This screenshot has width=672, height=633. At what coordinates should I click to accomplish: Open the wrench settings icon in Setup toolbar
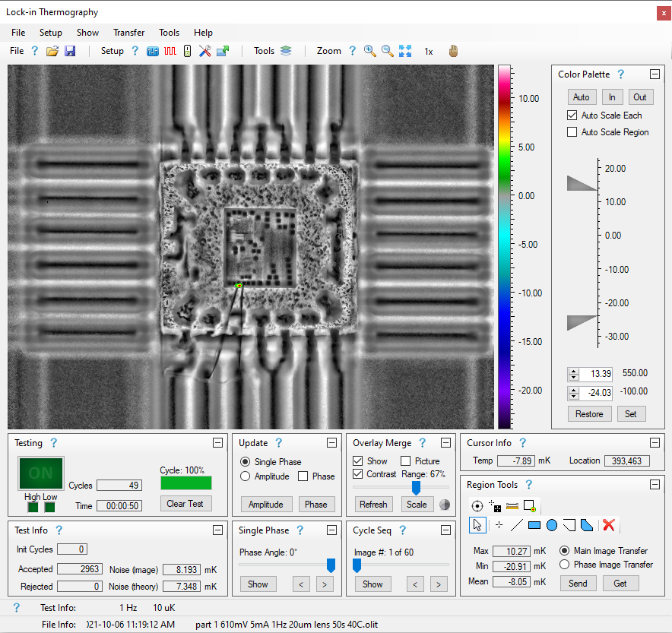[x=204, y=51]
